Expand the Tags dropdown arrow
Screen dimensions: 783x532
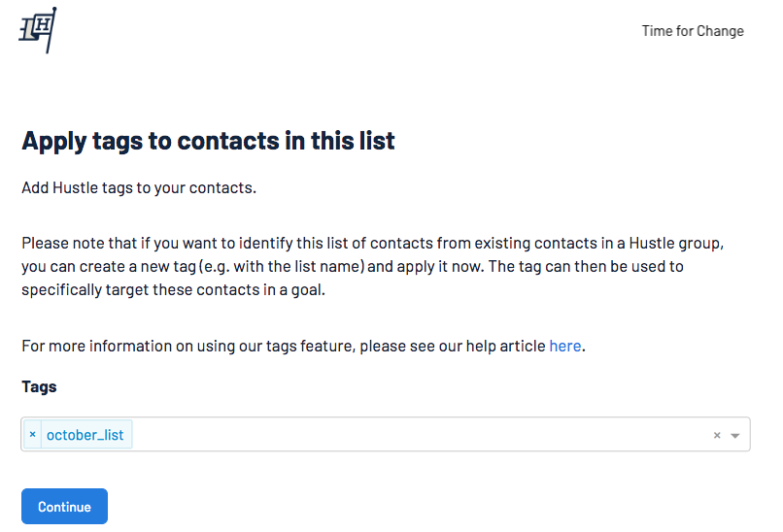pos(735,435)
